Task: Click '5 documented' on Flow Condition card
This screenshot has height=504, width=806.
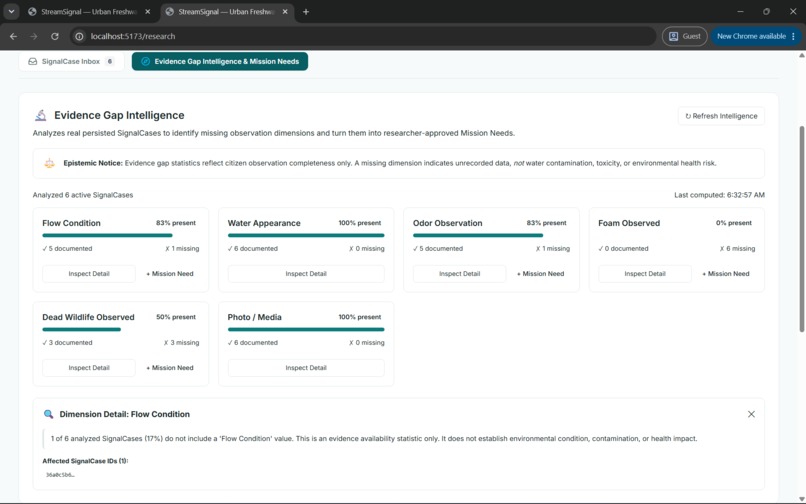Action: (67, 248)
